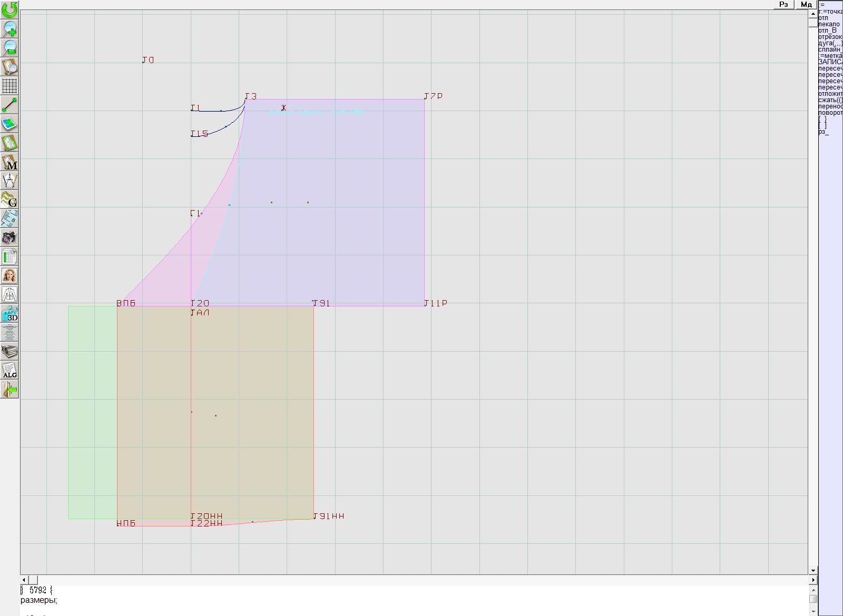Zoom out with the magnifier minus icon
This screenshot has height=616, width=843.
point(9,47)
